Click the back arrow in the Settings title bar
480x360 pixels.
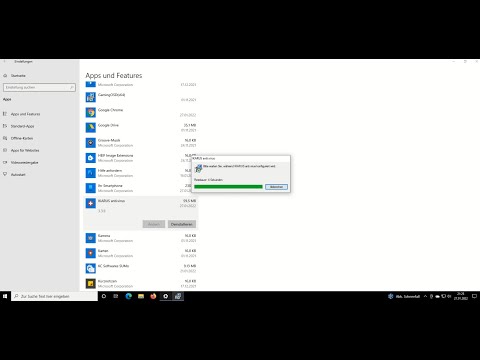coord(5,62)
